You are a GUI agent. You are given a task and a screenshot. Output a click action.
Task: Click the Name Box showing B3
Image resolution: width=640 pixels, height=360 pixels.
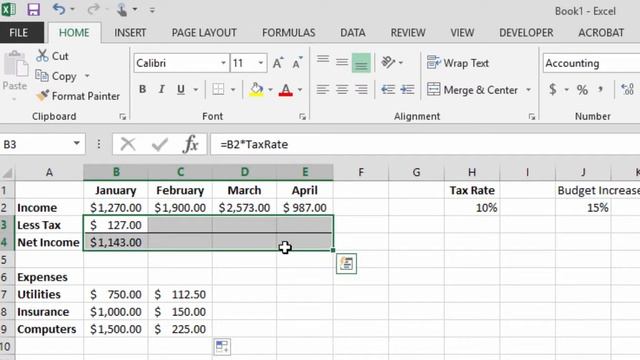coord(36,144)
